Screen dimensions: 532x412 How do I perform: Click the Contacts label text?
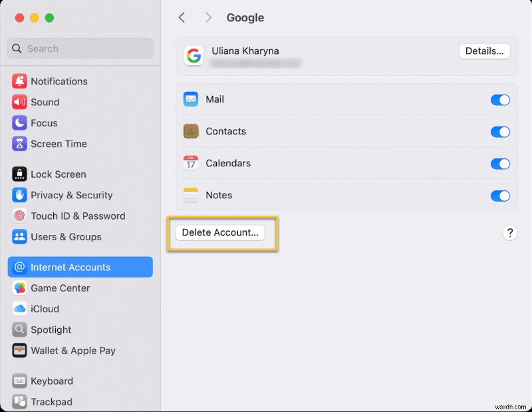tap(226, 131)
